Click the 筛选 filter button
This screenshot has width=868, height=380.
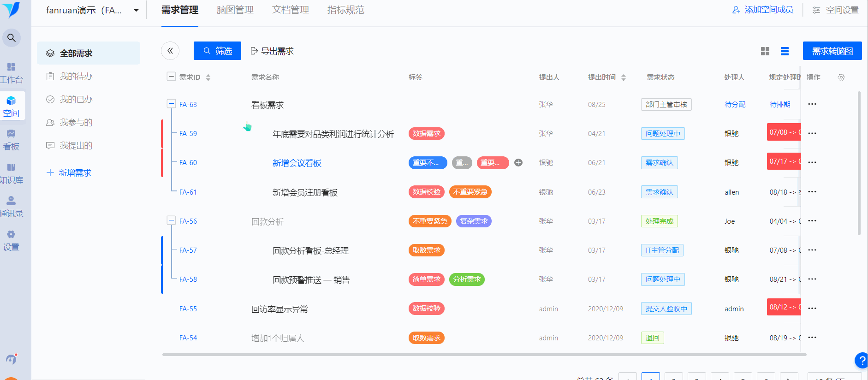click(217, 51)
